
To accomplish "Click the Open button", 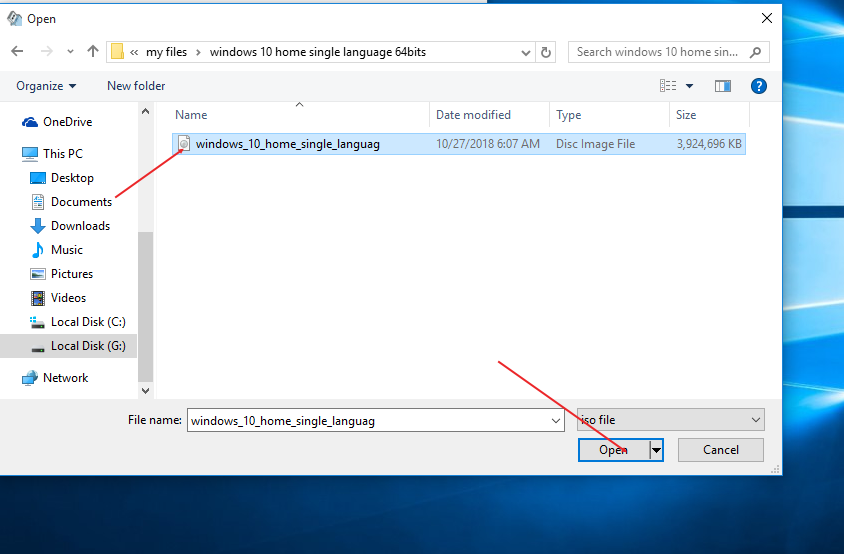I will click(614, 450).
